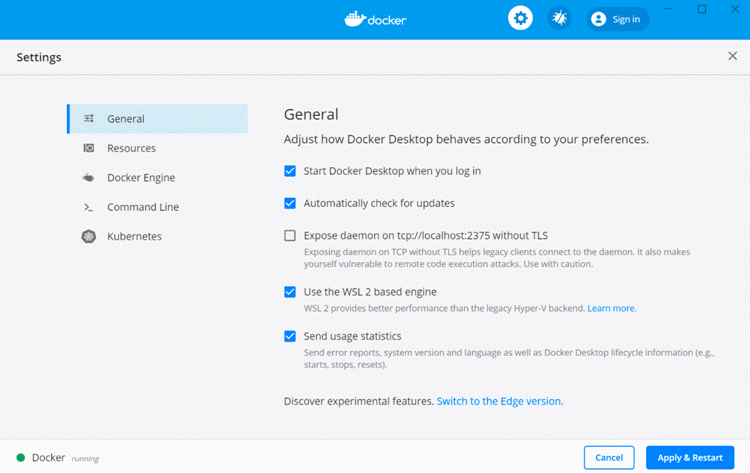The height and width of the screenshot is (473, 750).
Task: Click the bug troubleshoot icon
Action: point(560,19)
